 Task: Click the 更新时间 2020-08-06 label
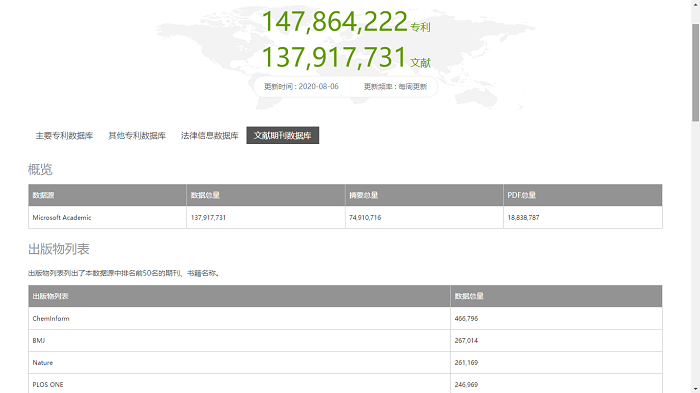pos(301,86)
